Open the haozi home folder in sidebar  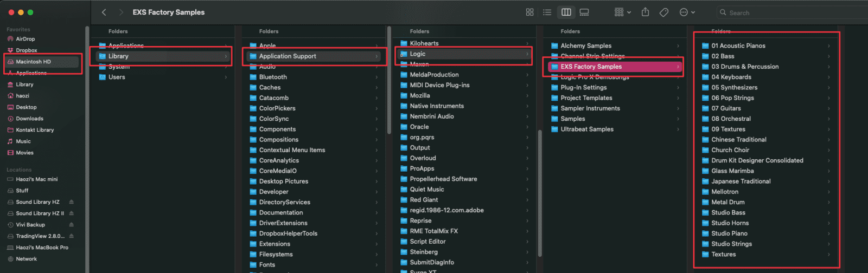22,96
